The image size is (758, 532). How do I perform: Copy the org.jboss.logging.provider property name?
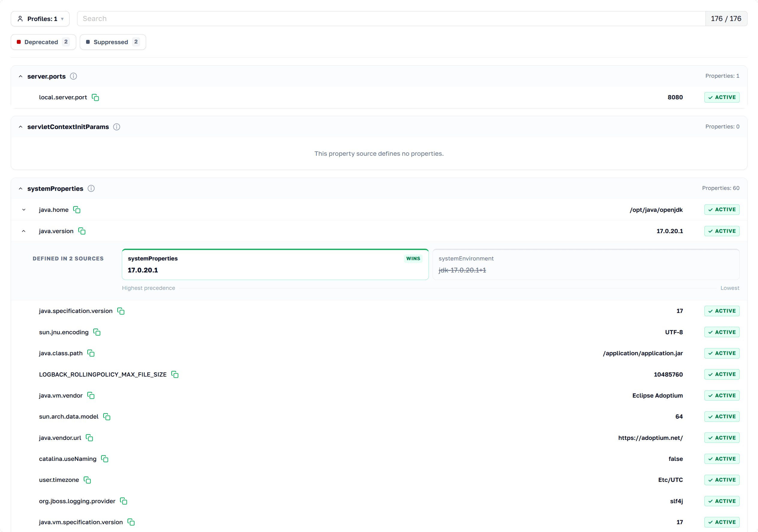coord(124,501)
